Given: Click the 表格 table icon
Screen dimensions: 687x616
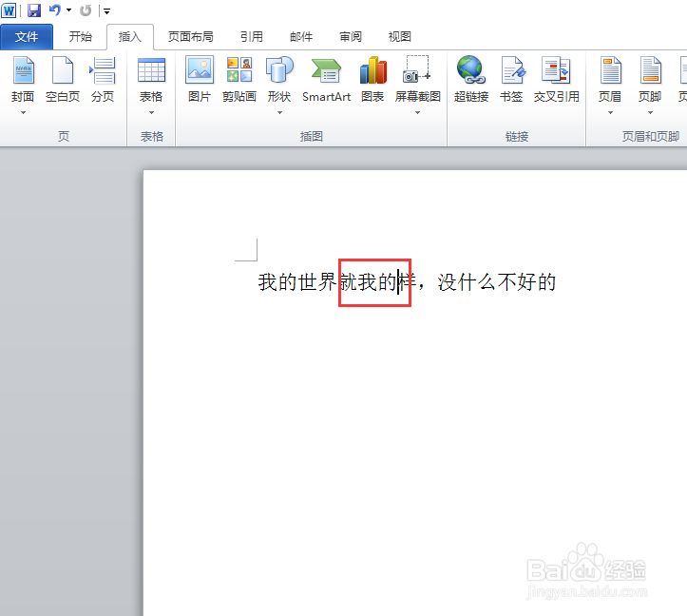Looking at the screenshot, I should 151,70.
